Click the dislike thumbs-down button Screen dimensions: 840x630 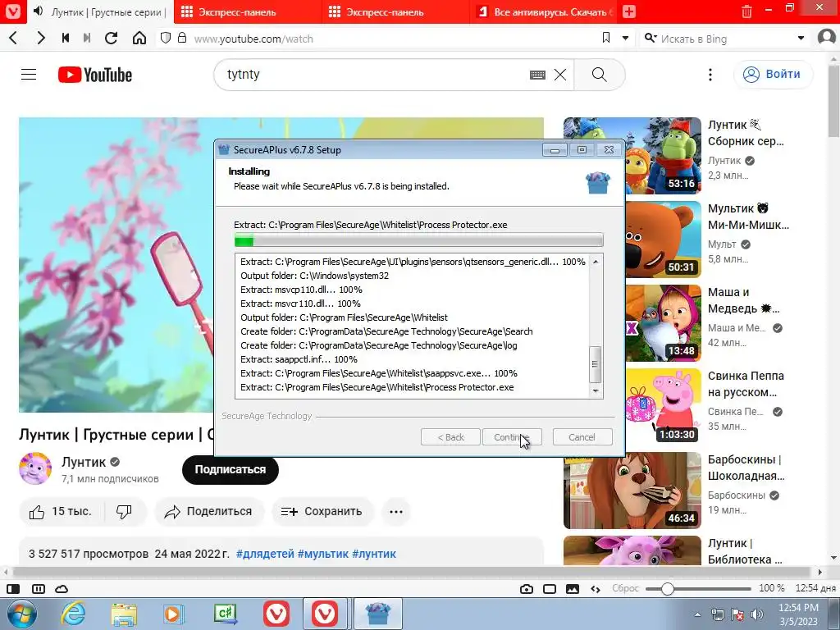click(125, 512)
